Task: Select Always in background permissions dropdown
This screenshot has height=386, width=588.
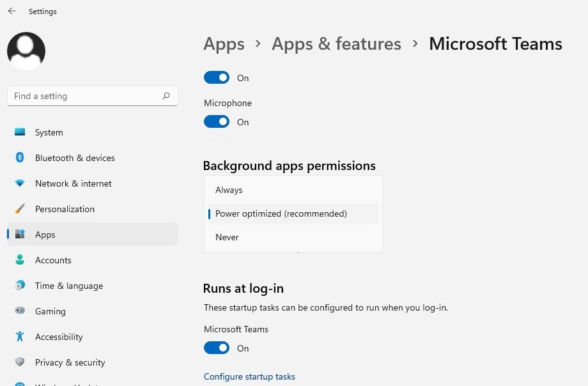Action: click(x=229, y=190)
